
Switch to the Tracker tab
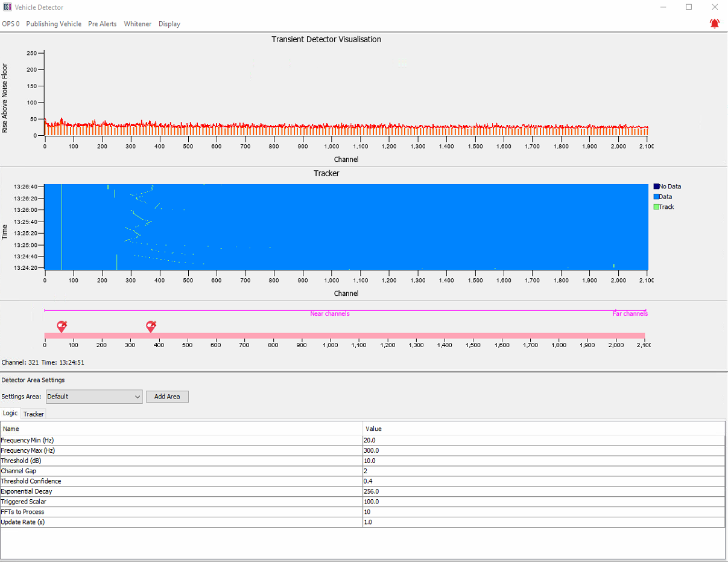34,414
